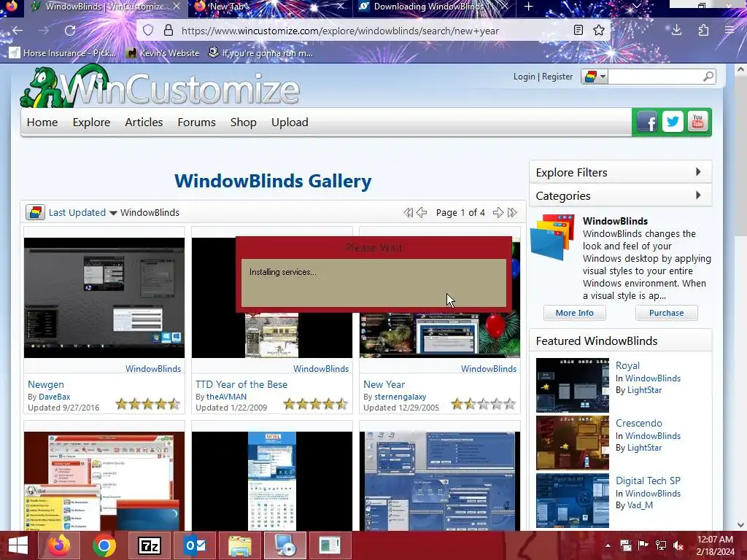Screen dimensions: 747x560
Task: Show hidden system tray icons
Action: tap(608, 545)
